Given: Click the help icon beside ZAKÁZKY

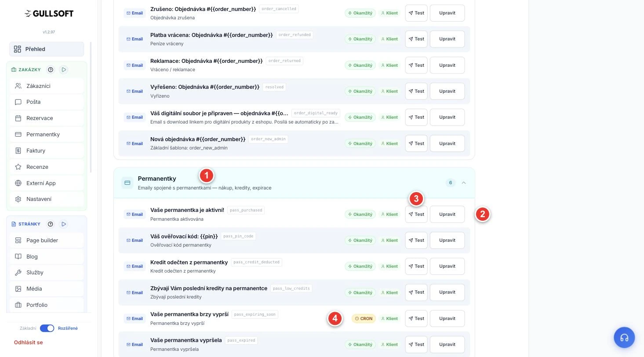Looking at the screenshot, I should (51, 69).
